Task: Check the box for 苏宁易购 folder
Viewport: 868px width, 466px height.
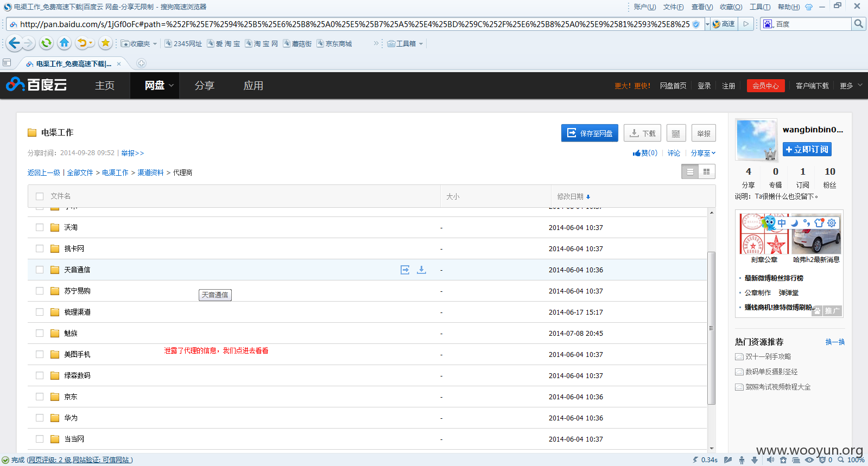Action: 40,291
